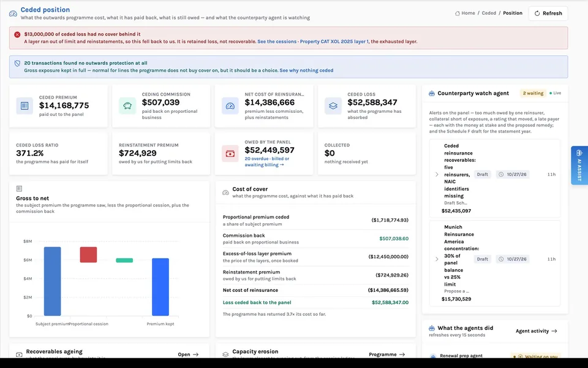Click the $52,435,097 alert amount
The image size is (588, 368).
[456, 211]
